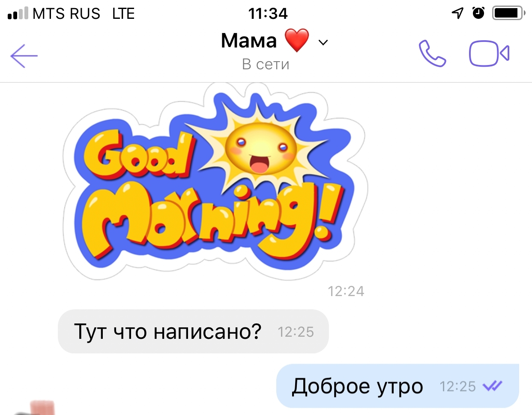Start a voice call with Мама

pyautogui.click(x=432, y=53)
